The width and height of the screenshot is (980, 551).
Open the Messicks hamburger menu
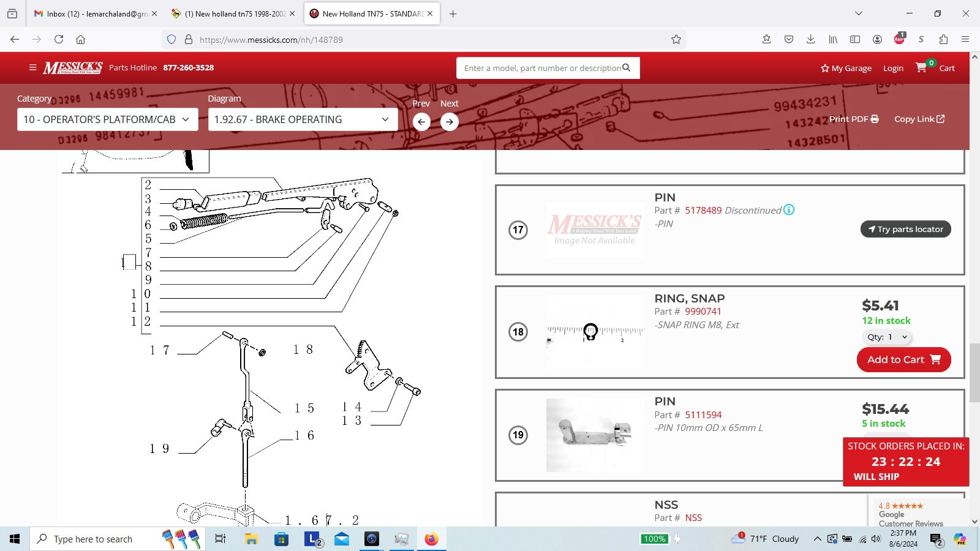[x=32, y=68]
